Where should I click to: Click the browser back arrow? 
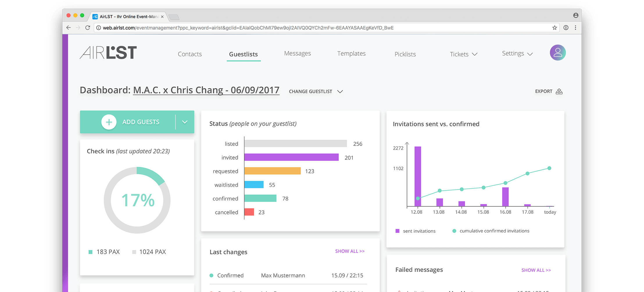(69, 28)
